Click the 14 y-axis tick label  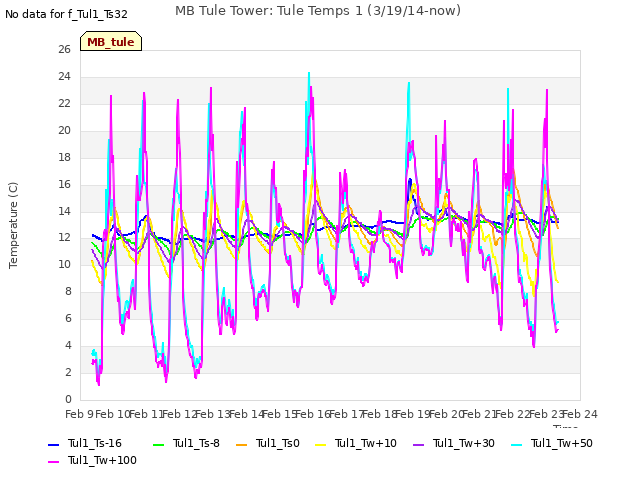pyautogui.click(x=64, y=211)
